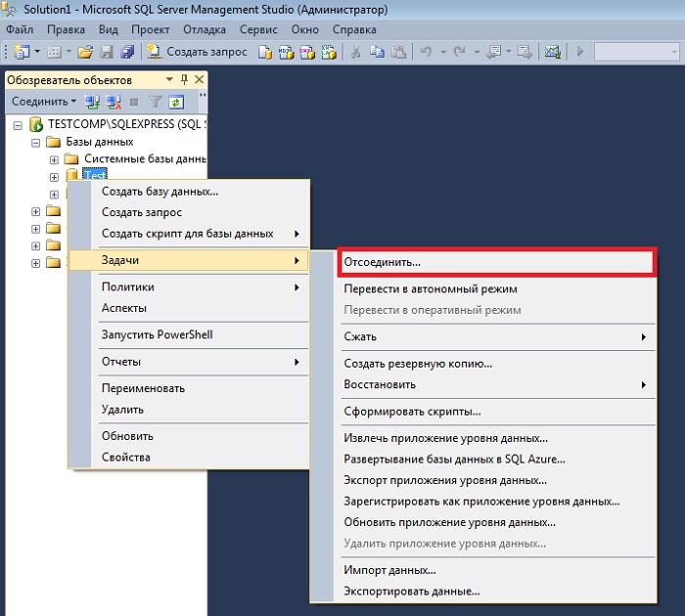Click the DMX query toolbar icon
The width and height of the screenshot is (685, 616).
tap(307, 52)
